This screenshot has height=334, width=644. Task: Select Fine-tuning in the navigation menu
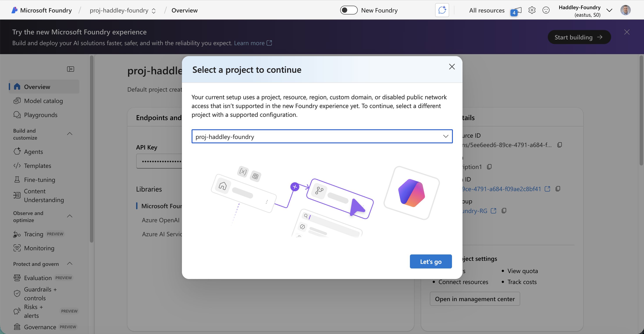tap(39, 179)
